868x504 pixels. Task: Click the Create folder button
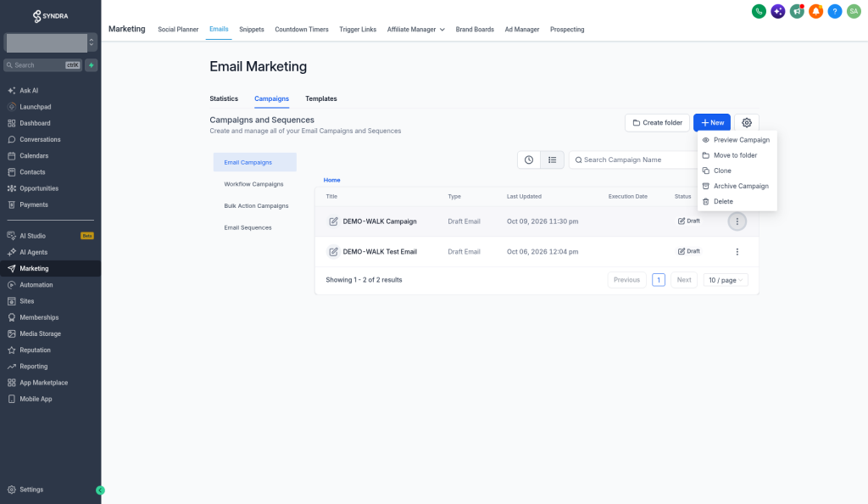(x=657, y=122)
